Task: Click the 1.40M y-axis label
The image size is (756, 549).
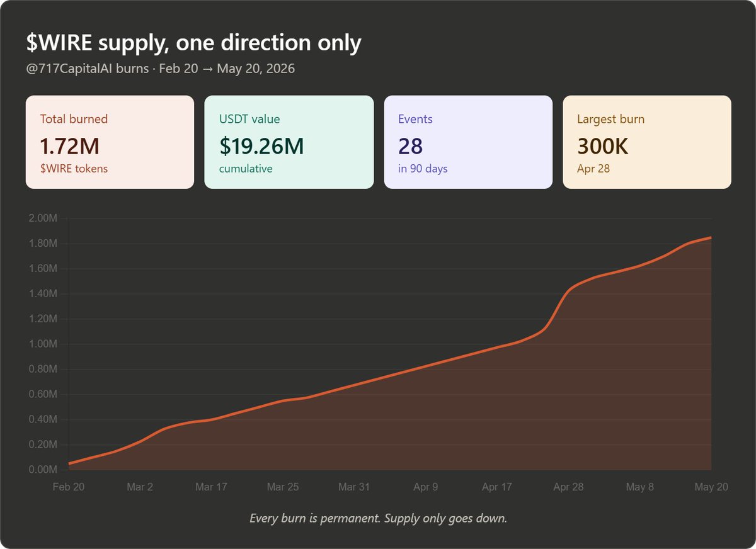Action: [x=43, y=294]
